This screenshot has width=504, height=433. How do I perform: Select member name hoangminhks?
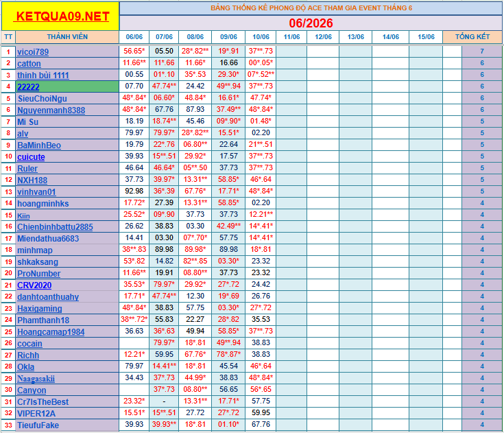[x=43, y=204]
